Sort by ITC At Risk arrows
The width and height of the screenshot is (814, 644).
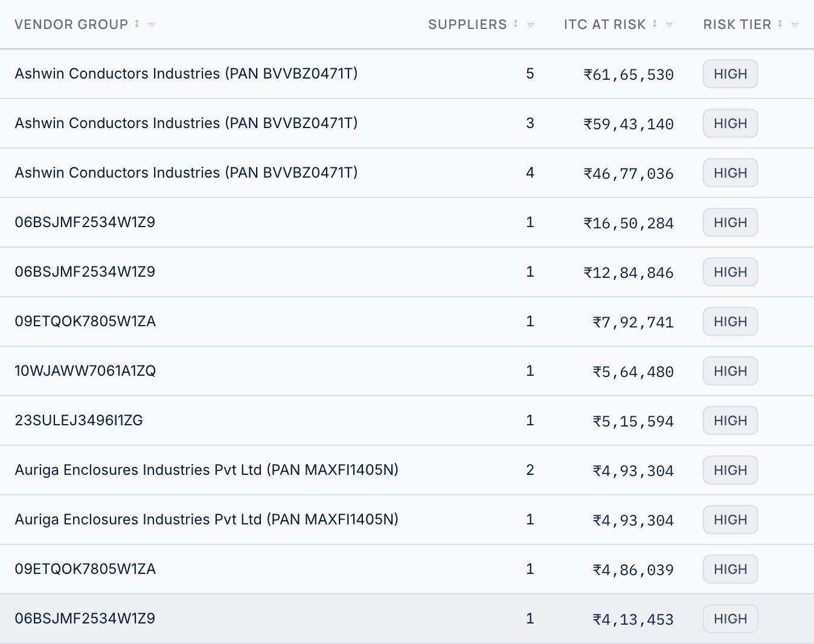[655, 24]
